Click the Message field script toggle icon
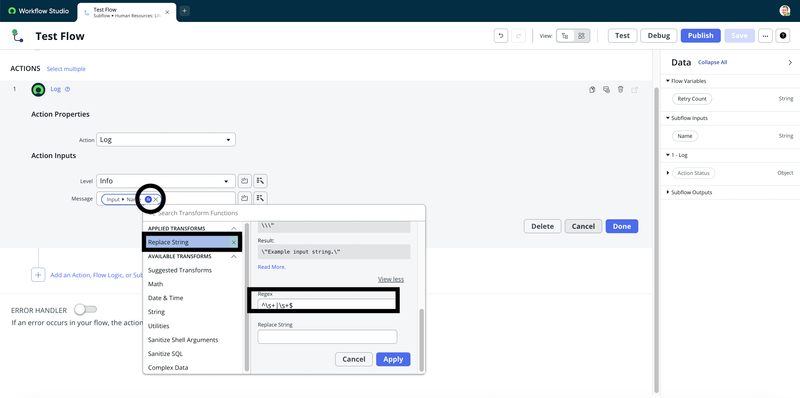800x398 pixels. (261, 198)
